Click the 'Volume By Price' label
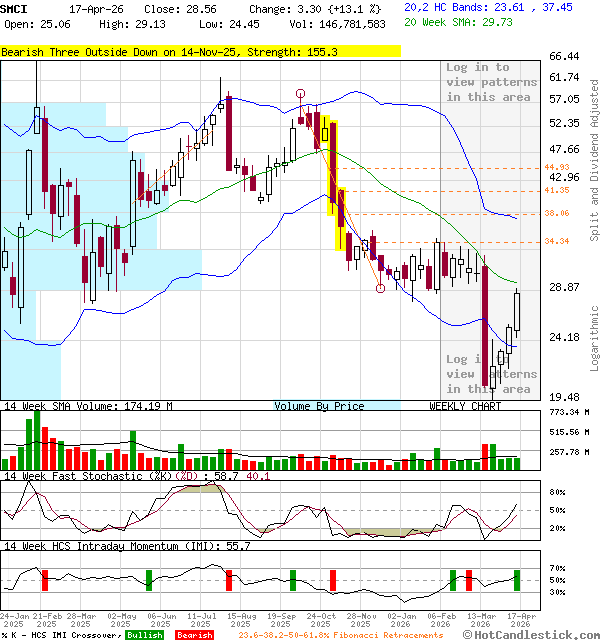Screen dimensions: 600x640 pyautogui.click(x=320, y=406)
